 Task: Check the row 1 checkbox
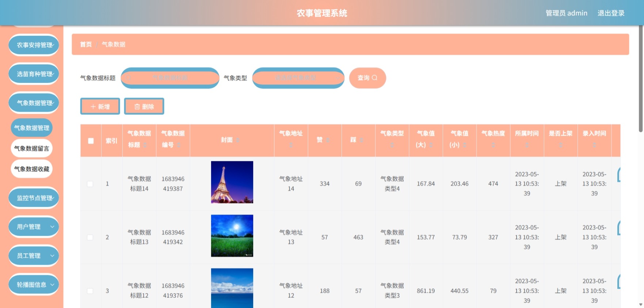pyautogui.click(x=90, y=184)
